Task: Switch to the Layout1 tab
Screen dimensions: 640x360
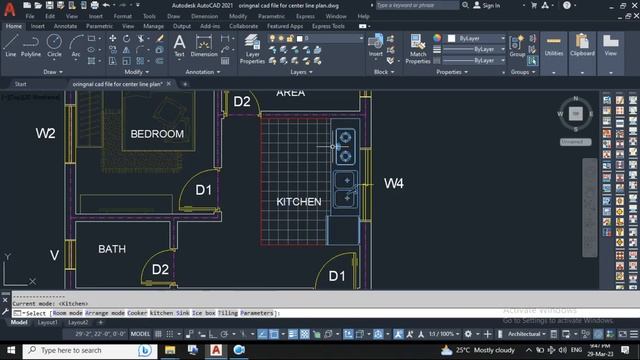Action: [47, 322]
